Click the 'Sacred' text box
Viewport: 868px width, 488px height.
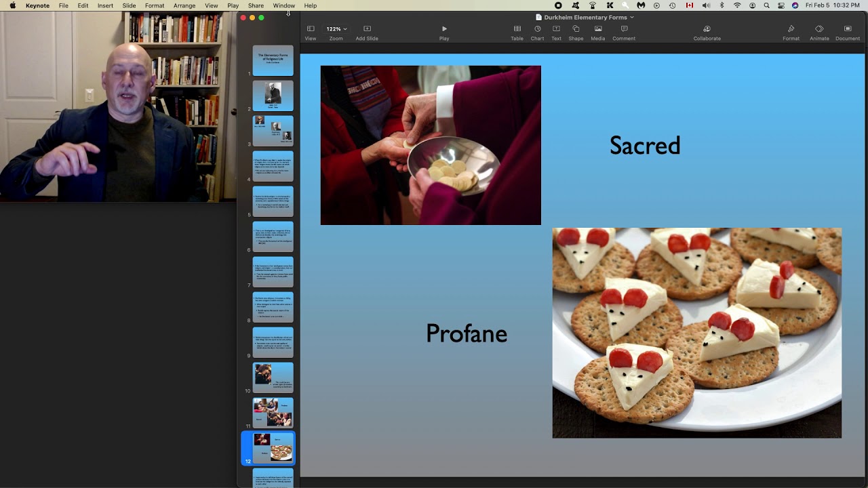(645, 146)
